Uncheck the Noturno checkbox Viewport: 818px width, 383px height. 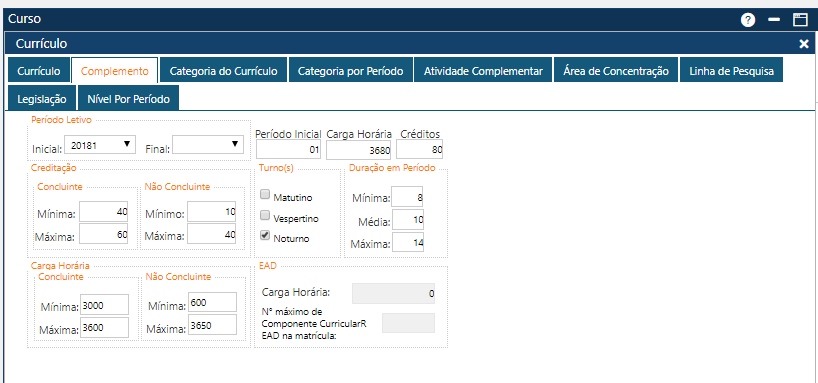tap(266, 235)
